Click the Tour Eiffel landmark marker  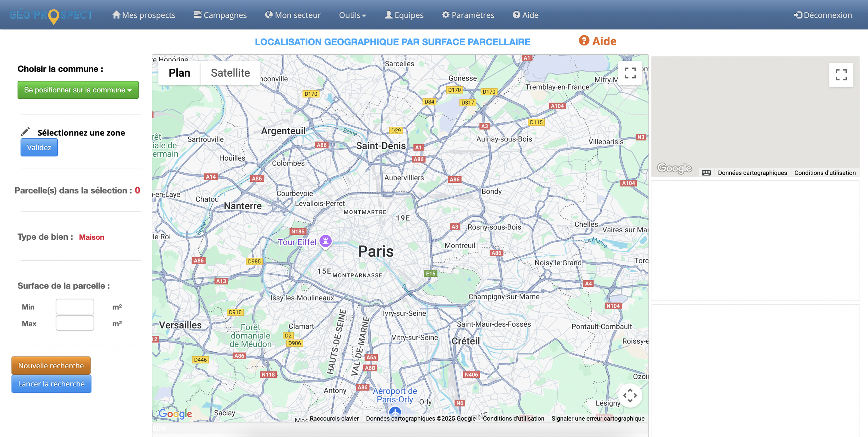(325, 241)
